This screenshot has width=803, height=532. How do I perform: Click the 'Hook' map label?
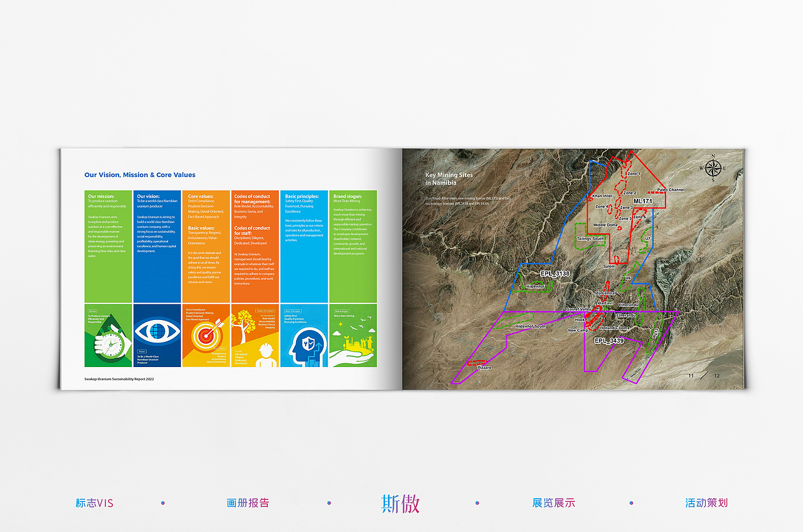click(580, 319)
